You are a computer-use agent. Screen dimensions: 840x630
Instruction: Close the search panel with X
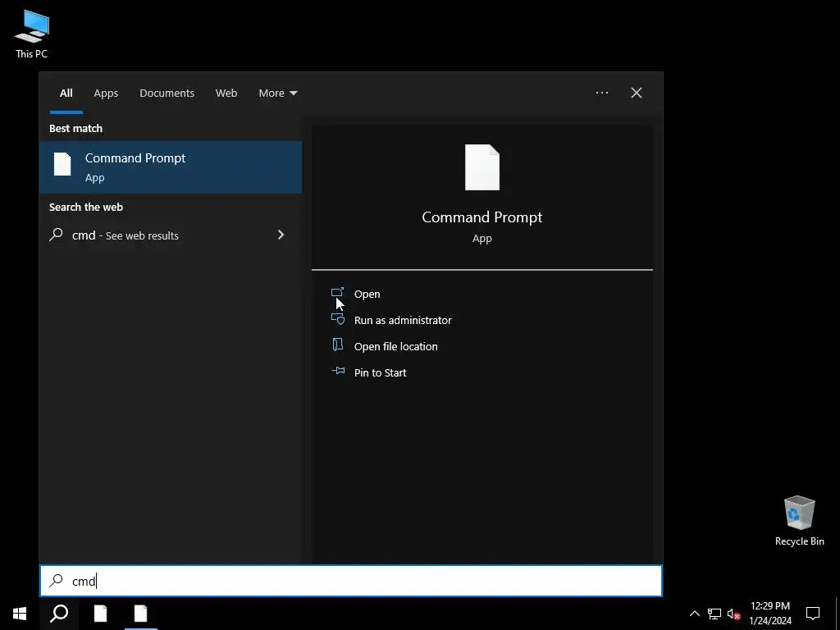[637, 93]
